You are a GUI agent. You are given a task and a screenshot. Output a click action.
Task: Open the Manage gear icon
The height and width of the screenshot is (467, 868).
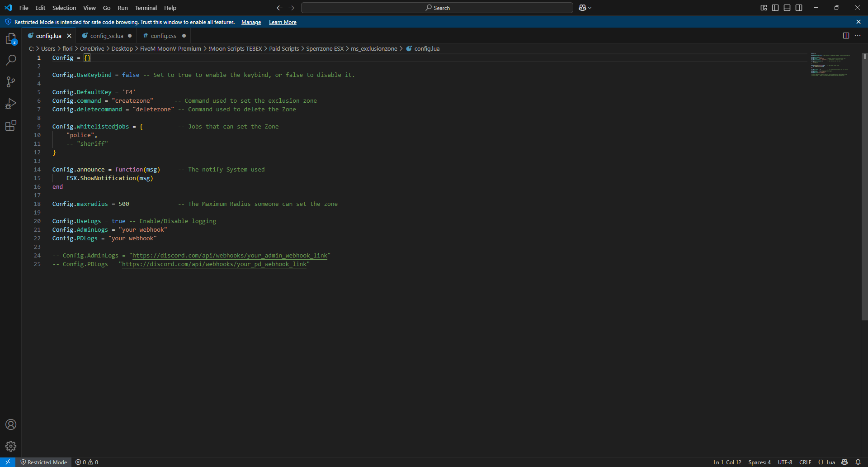tap(11, 446)
